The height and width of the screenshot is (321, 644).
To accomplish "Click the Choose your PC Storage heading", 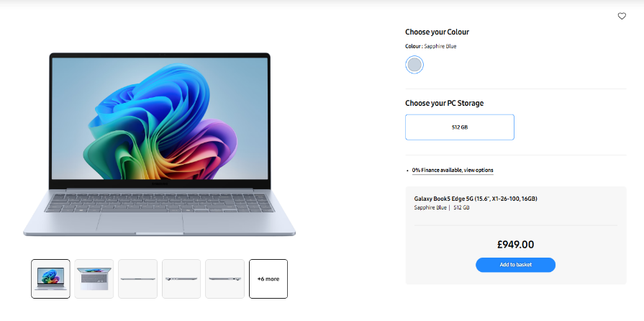I will [445, 103].
